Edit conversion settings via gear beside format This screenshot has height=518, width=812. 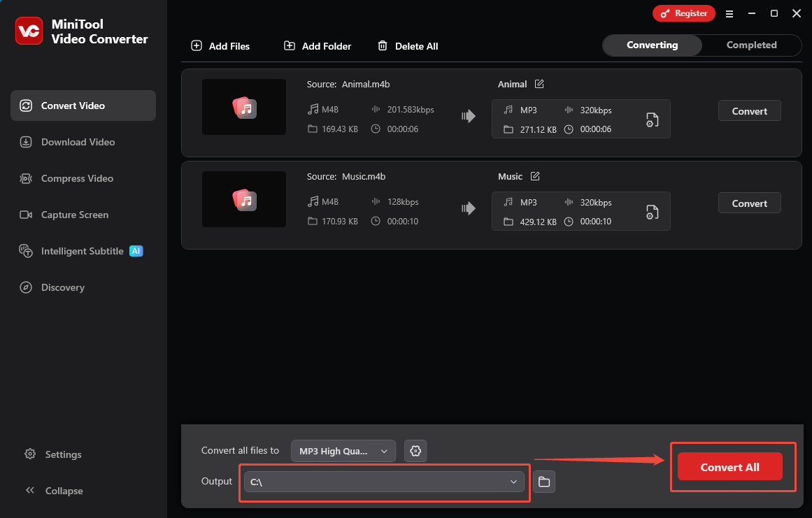(x=415, y=451)
